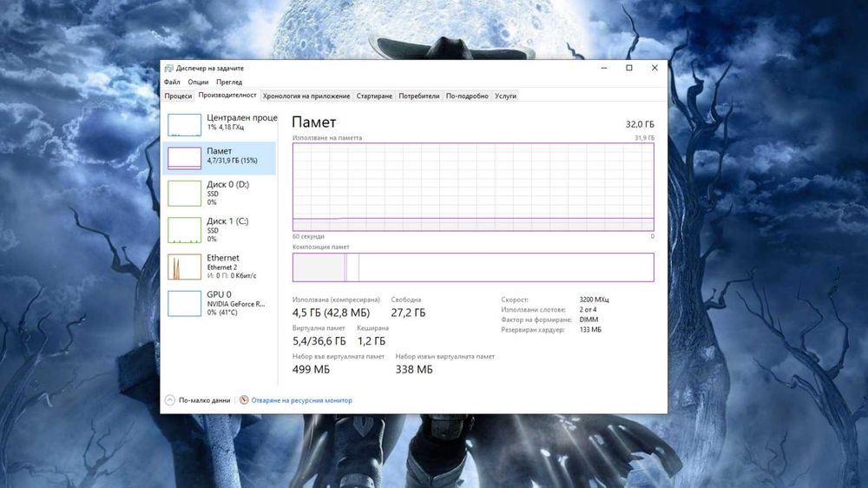Image resolution: width=868 pixels, height=488 pixels.
Task: Open the Услуги tab
Action: point(505,96)
